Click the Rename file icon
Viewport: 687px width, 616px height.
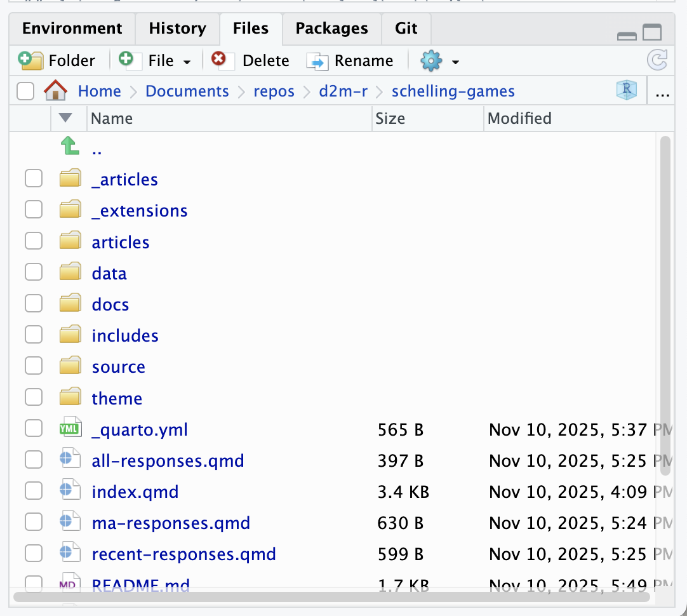(317, 61)
